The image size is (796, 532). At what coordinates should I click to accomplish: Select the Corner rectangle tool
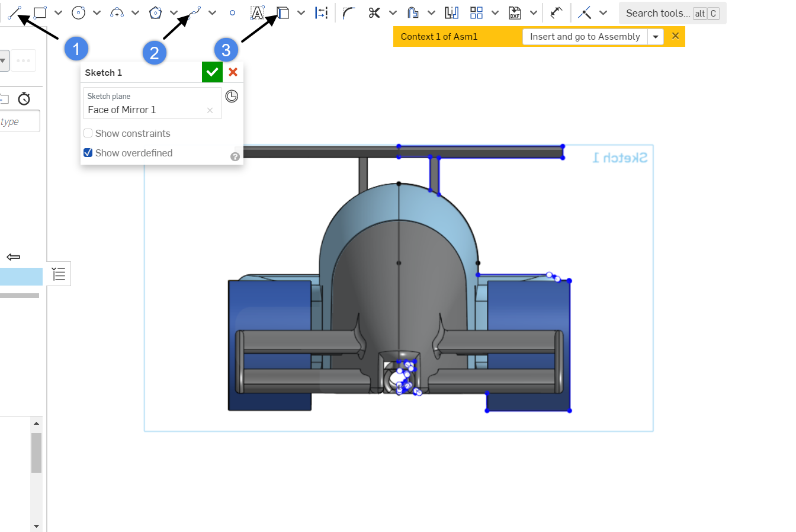(40, 12)
